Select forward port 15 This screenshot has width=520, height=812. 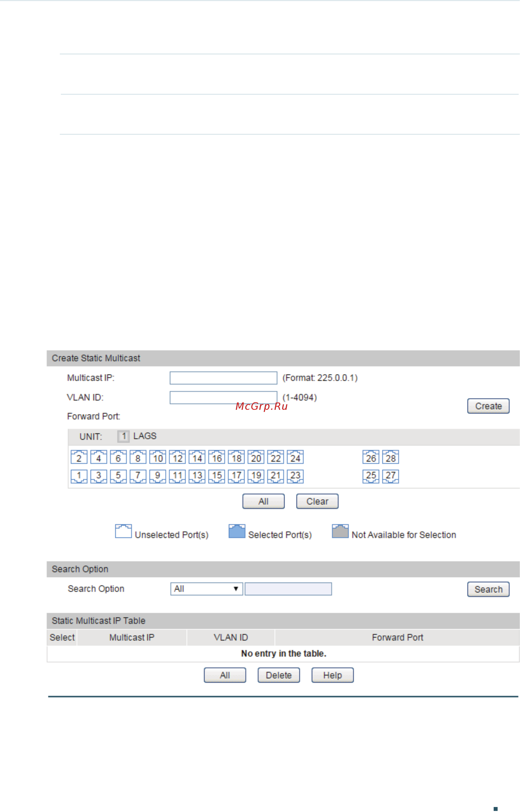[217, 476]
